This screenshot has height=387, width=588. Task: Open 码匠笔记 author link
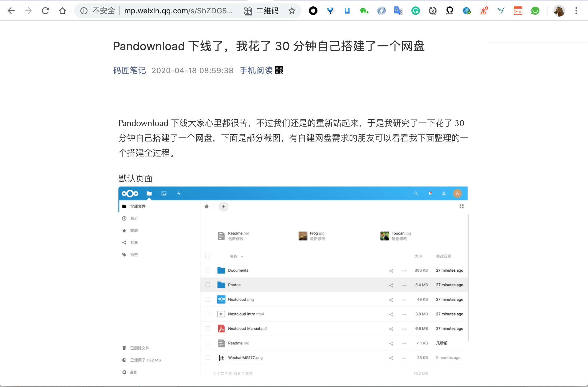tap(129, 70)
